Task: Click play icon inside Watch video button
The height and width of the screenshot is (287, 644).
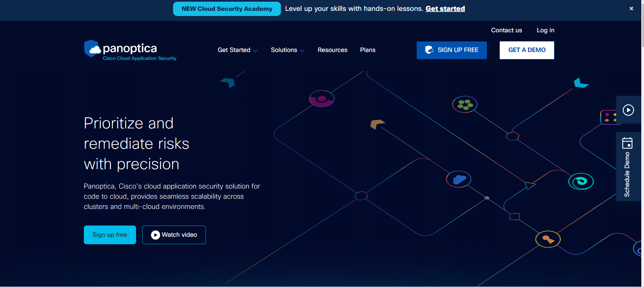Action: pyautogui.click(x=155, y=235)
